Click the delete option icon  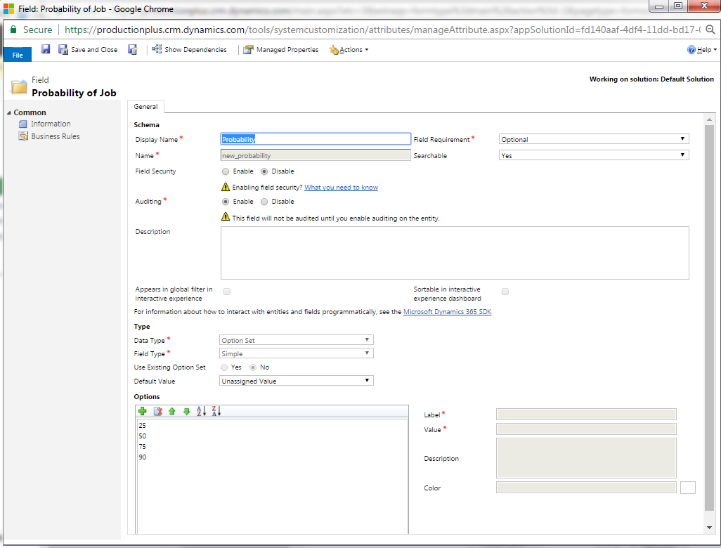pos(157,411)
